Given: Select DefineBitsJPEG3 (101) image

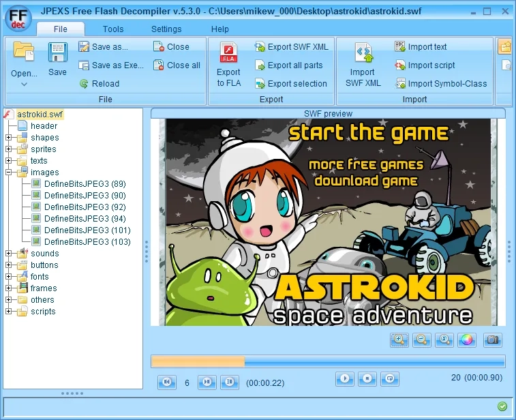Looking at the screenshot, I should point(87,230).
